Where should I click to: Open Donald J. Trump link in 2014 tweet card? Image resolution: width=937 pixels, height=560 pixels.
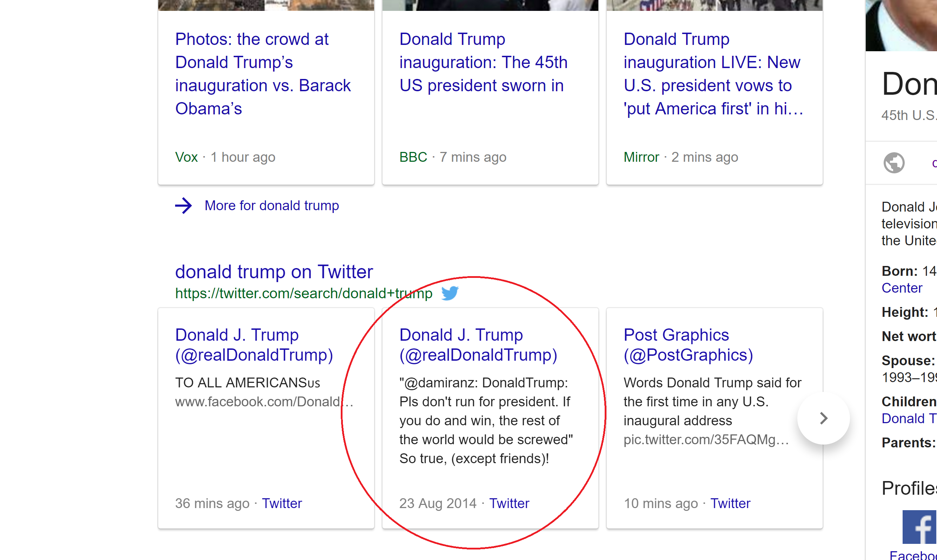[478, 345]
